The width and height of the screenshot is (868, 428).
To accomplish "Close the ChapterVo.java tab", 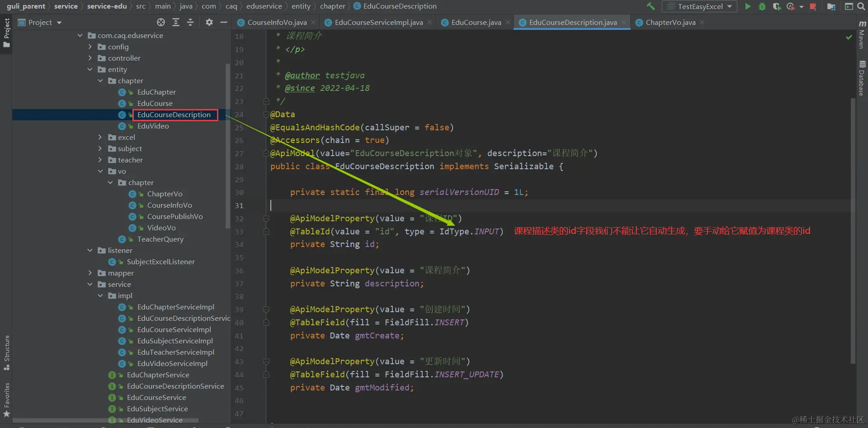I will (x=702, y=22).
